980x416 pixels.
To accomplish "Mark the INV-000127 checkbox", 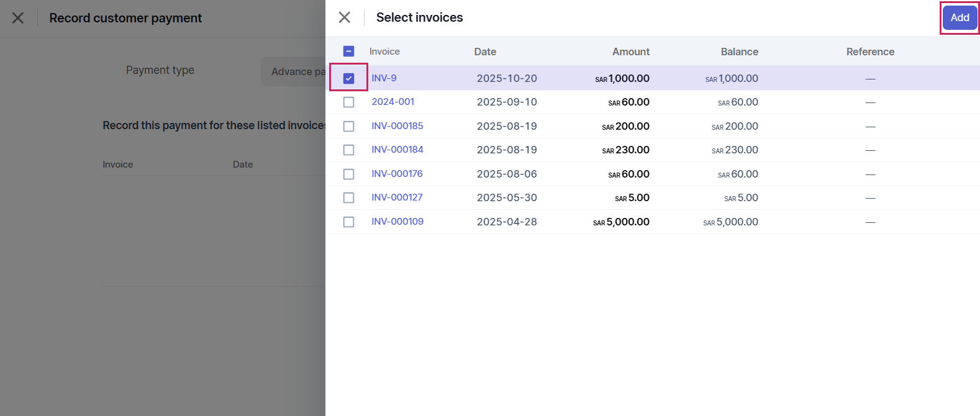I will pos(348,197).
